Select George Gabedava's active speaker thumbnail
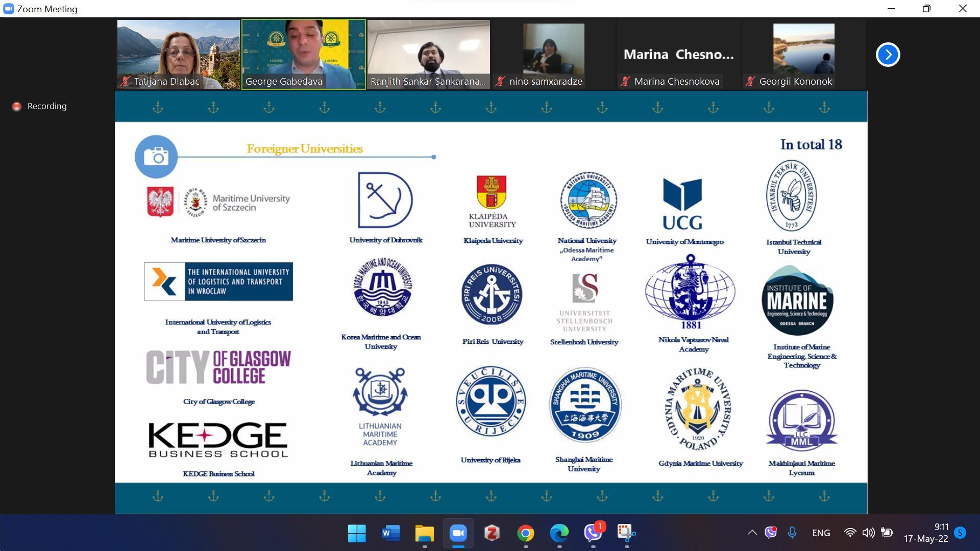The width and height of the screenshot is (980, 551). coord(304,54)
